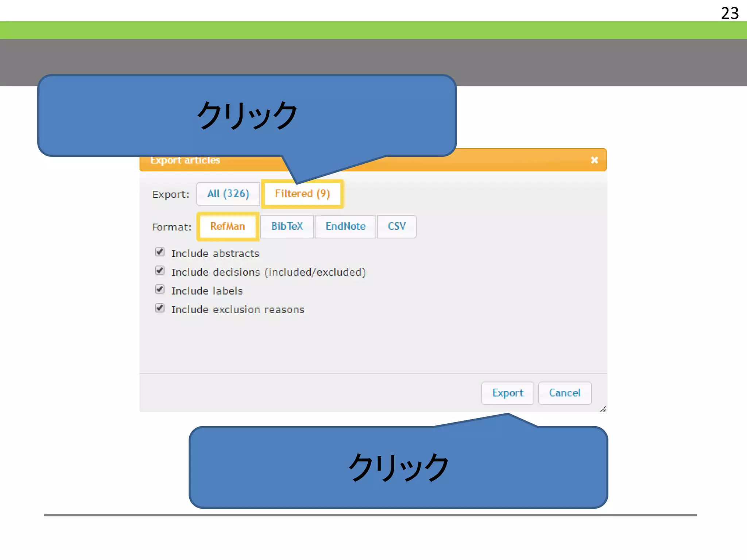
Task: Close the Export articles dialog with X
Action: click(x=594, y=160)
